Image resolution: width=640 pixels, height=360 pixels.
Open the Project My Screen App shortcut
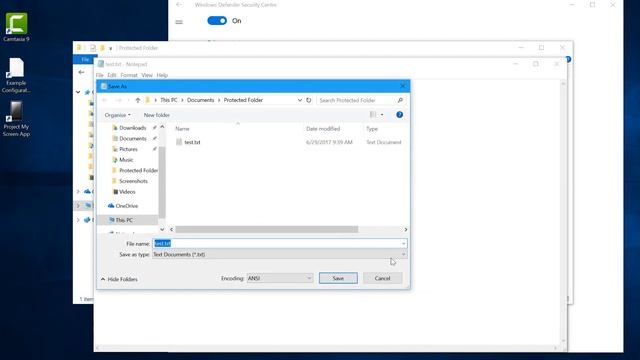[x=16, y=119]
